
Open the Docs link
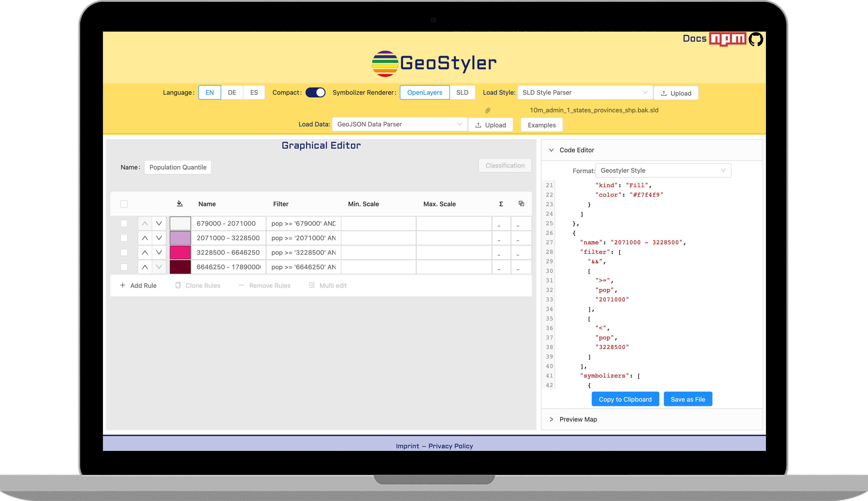click(694, 39)
